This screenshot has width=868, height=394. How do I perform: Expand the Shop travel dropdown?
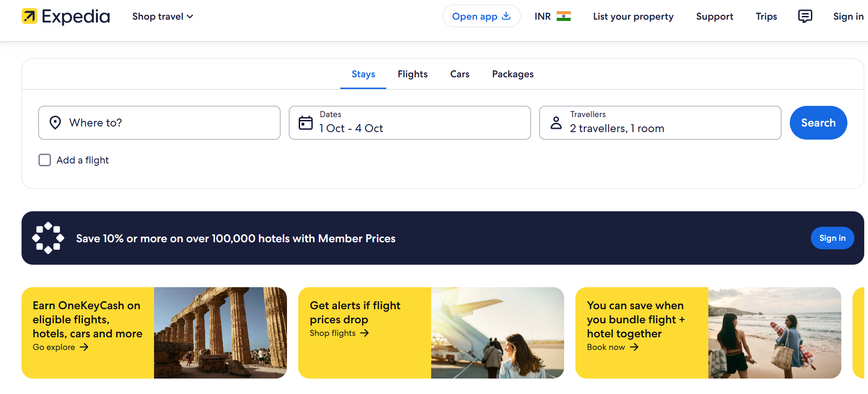click(x=162, y=16)
